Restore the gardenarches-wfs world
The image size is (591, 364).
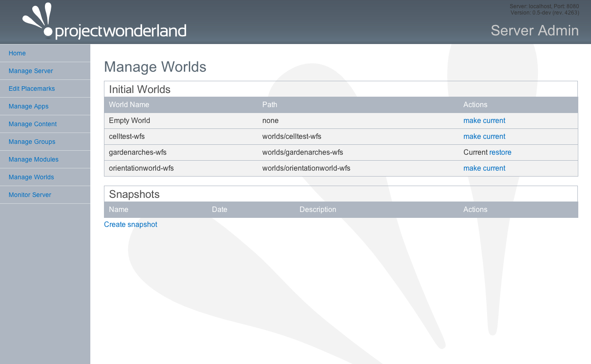coord(500,152)
